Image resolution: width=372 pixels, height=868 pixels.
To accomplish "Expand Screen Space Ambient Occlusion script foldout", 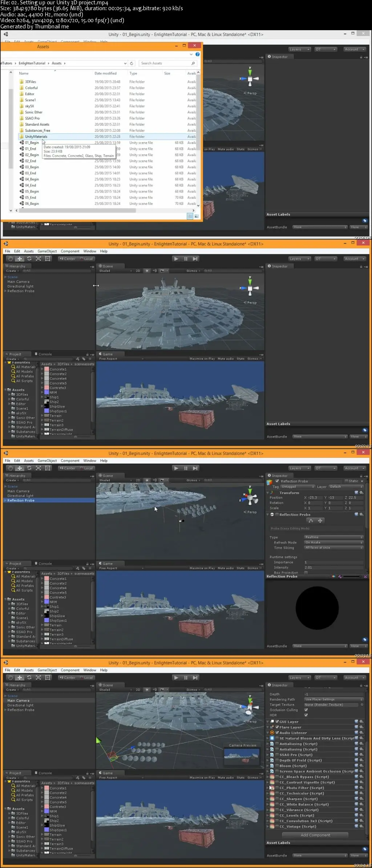I will click(268, 771).
